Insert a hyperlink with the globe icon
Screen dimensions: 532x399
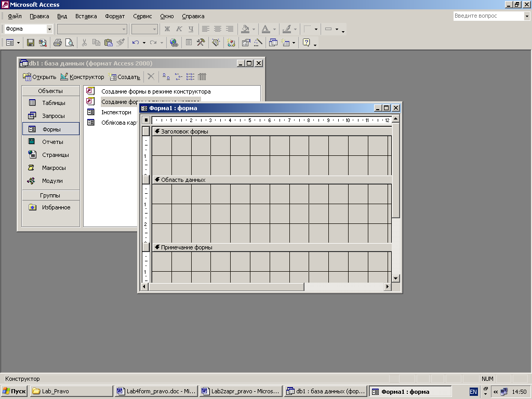tap(174, 43)
